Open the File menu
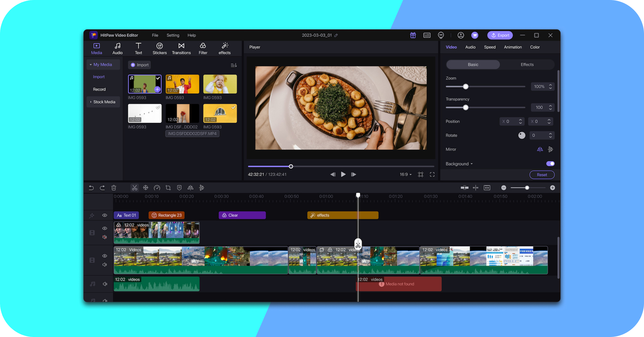 (155, 35)
